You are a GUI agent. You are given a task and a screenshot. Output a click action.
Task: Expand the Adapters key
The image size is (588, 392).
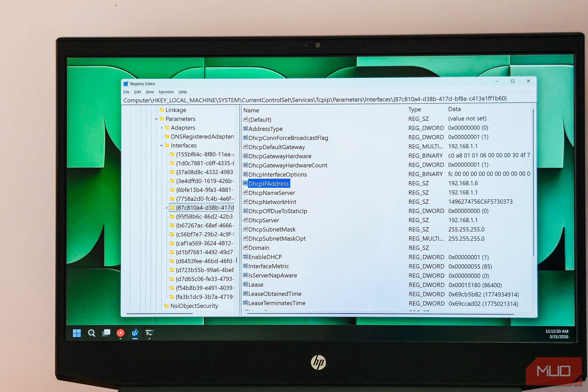pos(162,127)
